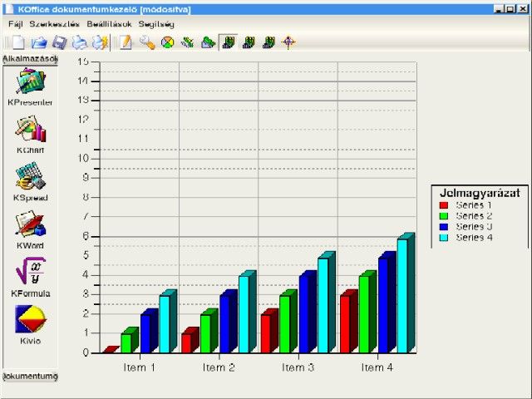Click the red Series 1 legend swatch
Viewport: 532px width, 399px height.
click(444, 204)
